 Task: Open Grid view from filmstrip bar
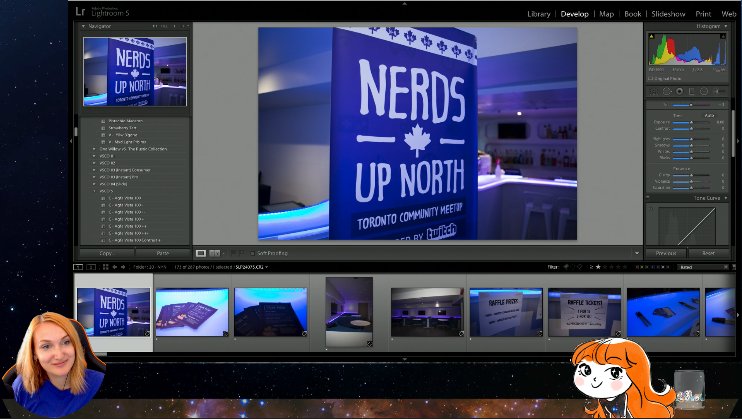click(106, 267)
